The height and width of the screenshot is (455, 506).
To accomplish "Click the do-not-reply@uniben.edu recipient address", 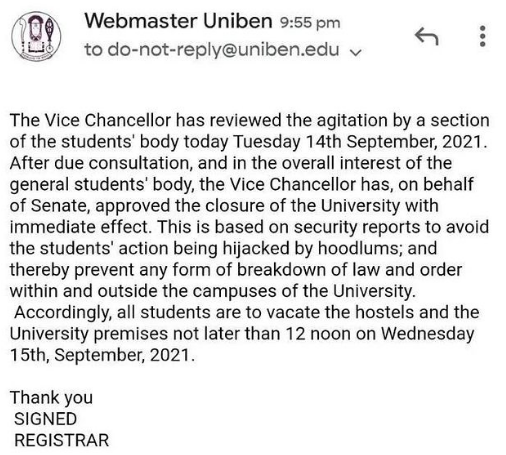I will (x=223, y=50).
